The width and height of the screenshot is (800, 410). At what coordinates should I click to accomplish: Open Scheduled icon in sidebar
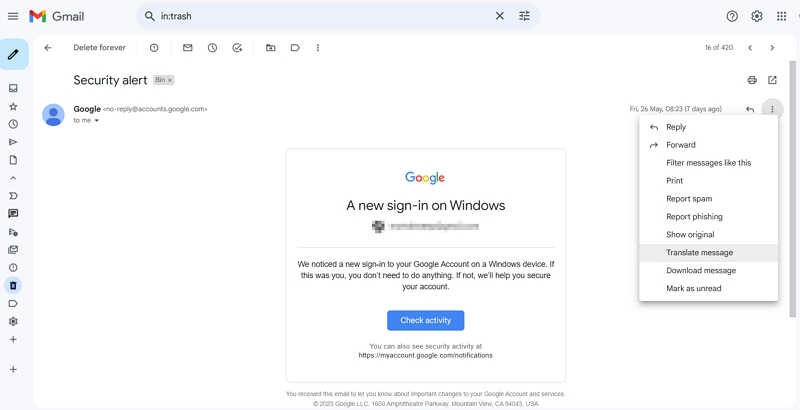pos(13,232)
